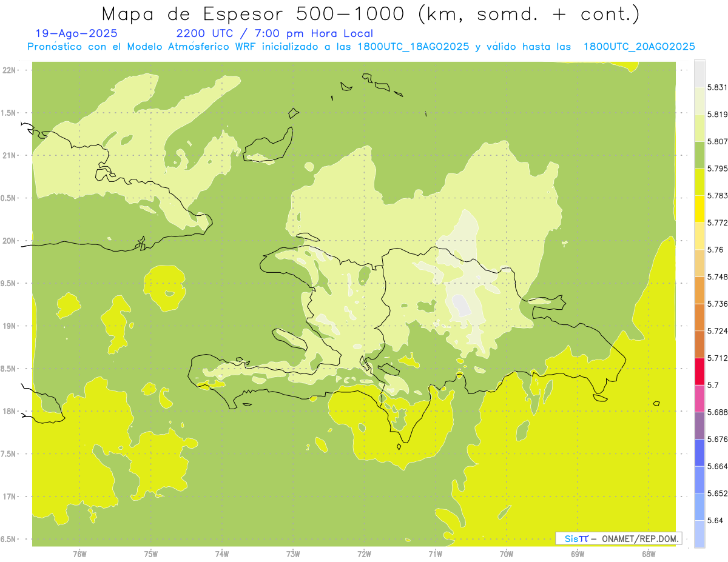Click the legend value 5.783

click(717, 196)
